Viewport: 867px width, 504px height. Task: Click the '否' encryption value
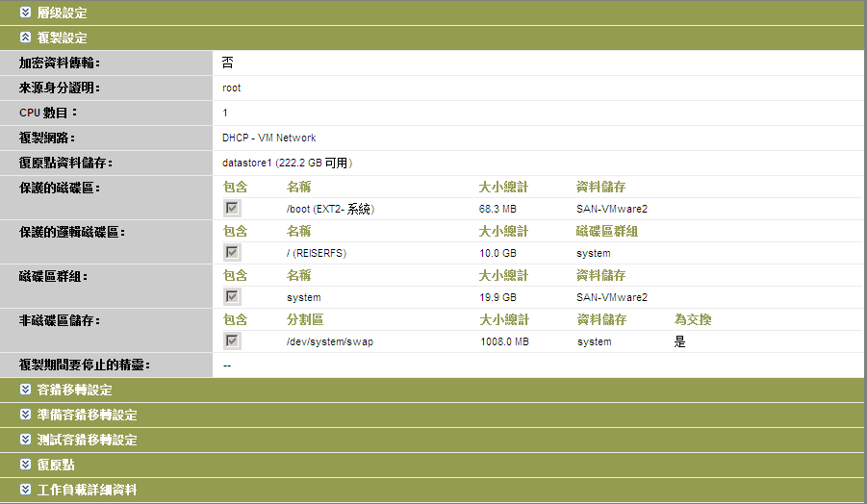pos(228,63)
